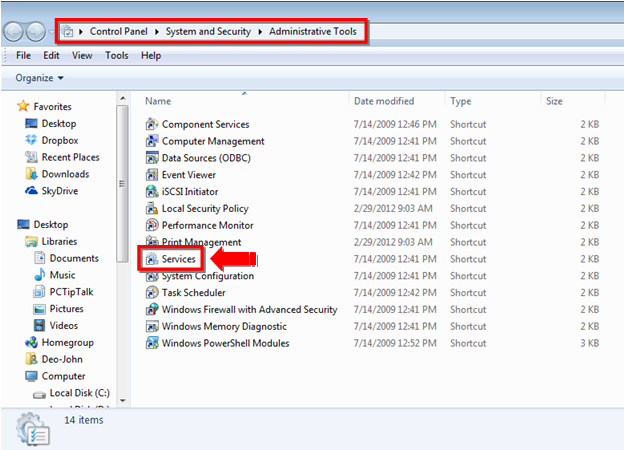Click the navigation pane scroll down arrow

coord(123,401)
